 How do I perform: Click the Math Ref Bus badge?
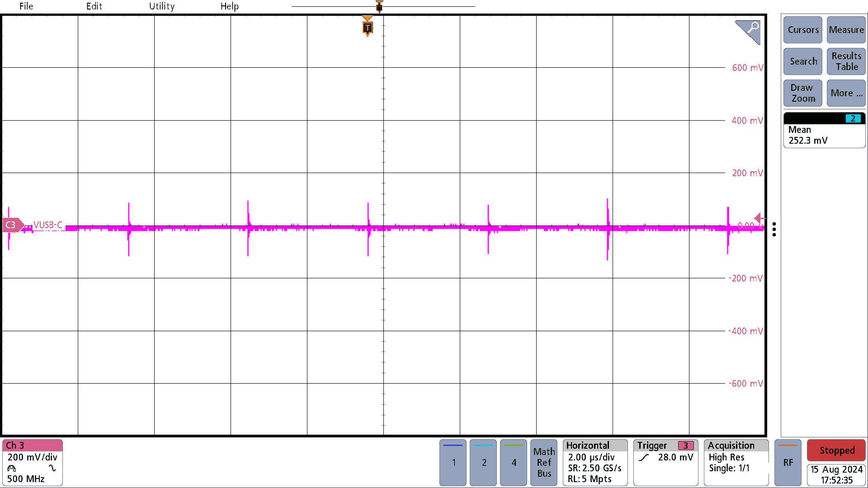543,463
